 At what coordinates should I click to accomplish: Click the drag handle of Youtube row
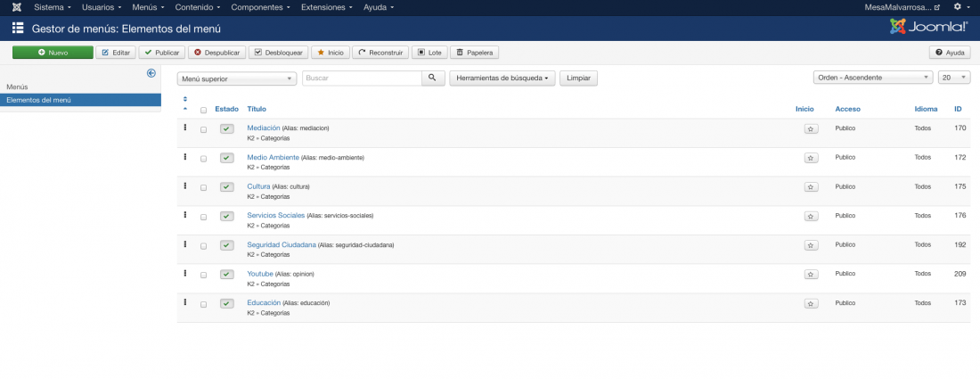(x=185, y=273)
